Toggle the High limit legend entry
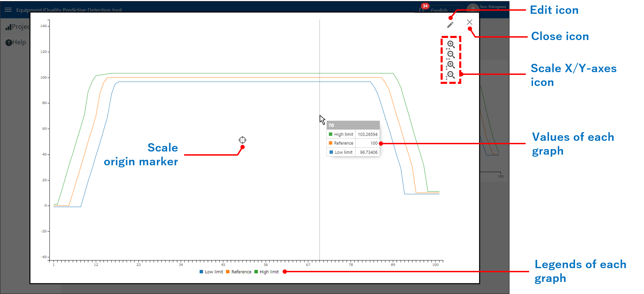Viewport: 644px width, 294px height. (266, 272)
